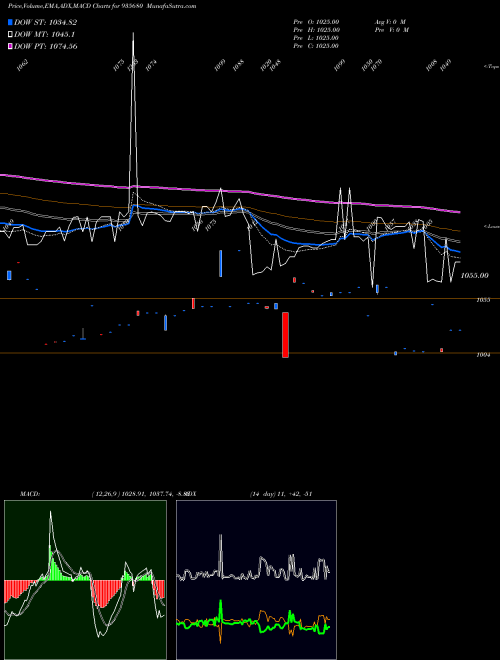Click the 1055.00 current price label

474,276
